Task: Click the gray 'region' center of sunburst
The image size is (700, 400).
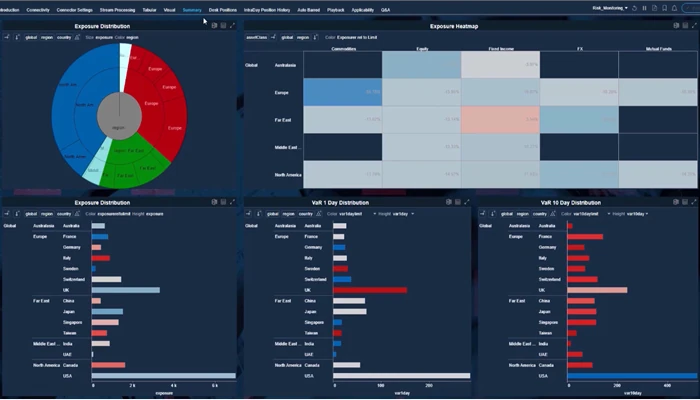Action: [119, 117]
